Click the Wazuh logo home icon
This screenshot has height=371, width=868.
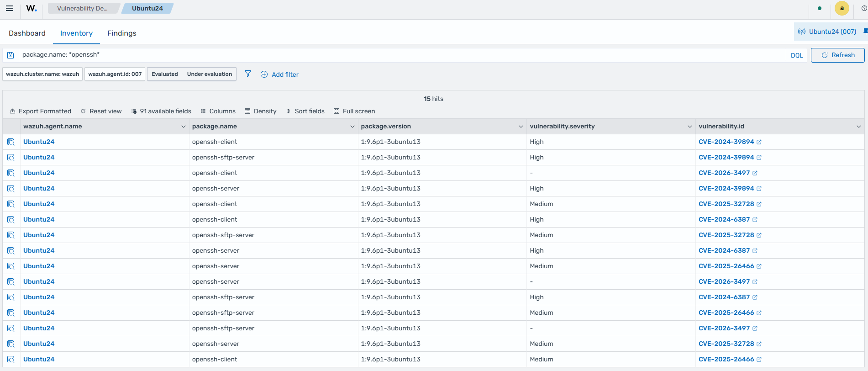click(32, 8)
